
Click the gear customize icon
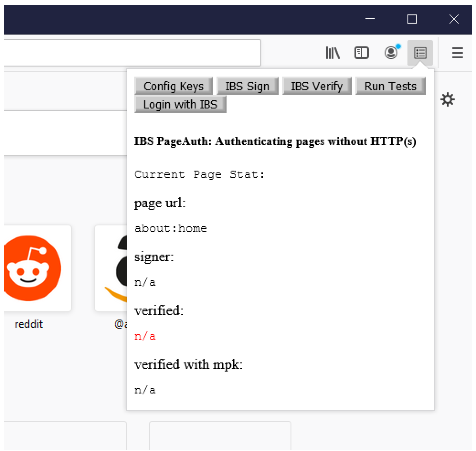pyautogui.click(x=447, y=99)
